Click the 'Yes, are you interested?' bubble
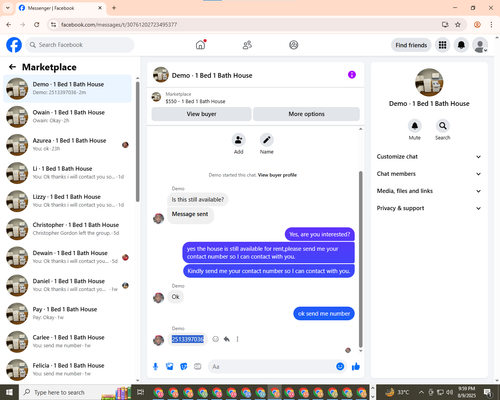This screenshot has width=500, height=400. point(320,234)
